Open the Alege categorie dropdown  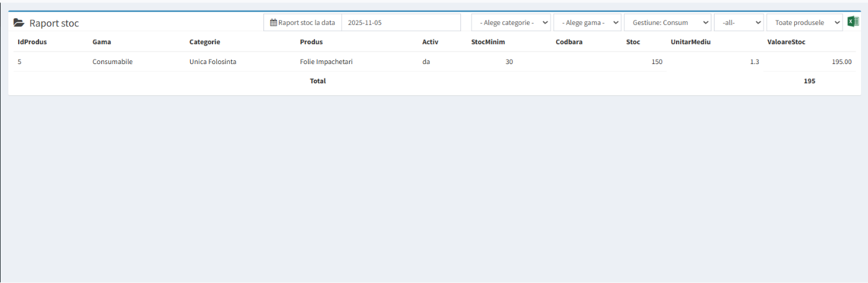(511, 22)
